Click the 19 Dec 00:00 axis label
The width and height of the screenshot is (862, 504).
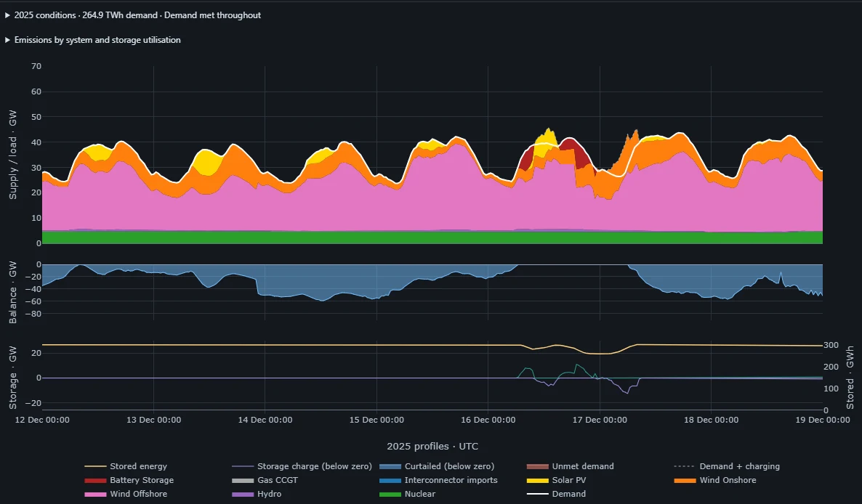click(823, 420)
